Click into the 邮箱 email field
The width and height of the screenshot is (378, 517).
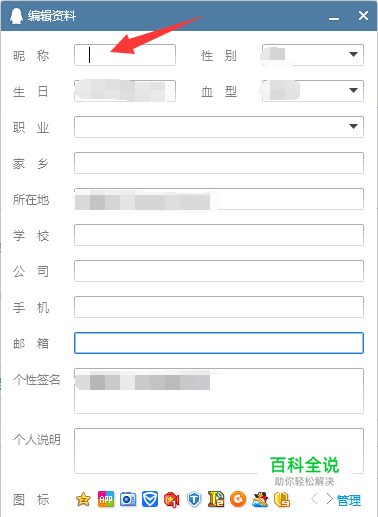[x=219, y=343]
